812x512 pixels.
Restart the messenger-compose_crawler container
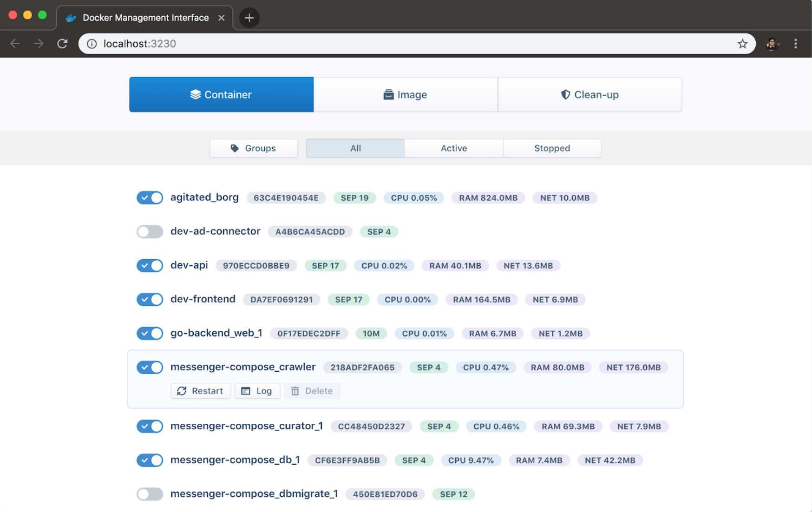[201, 391]
